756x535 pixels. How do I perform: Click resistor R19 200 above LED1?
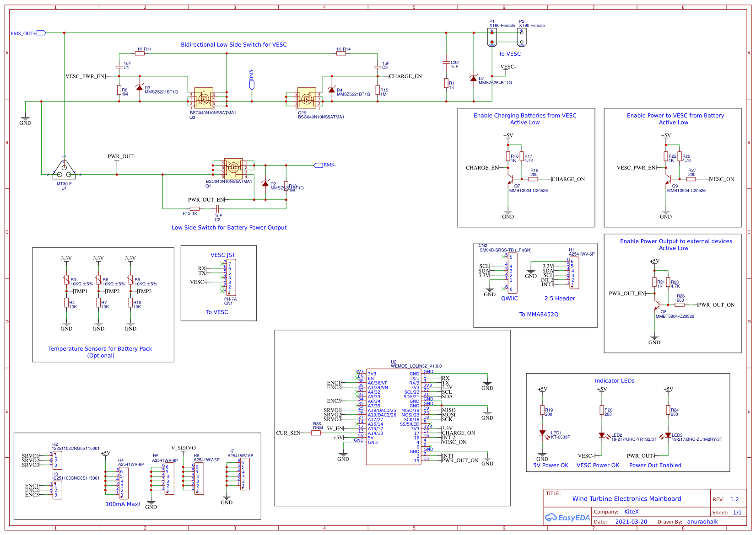[x=543, y=410]
